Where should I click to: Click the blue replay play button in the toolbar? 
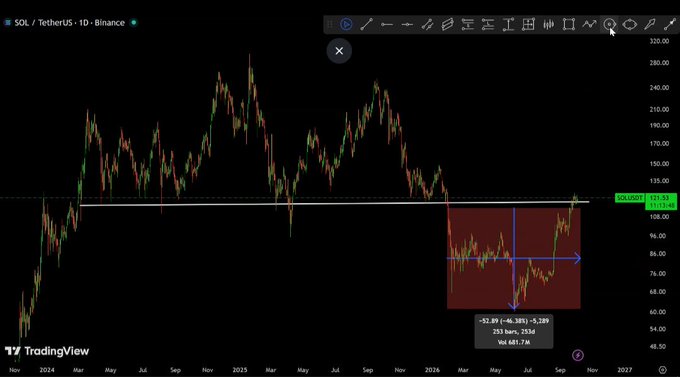pos(346,24)
